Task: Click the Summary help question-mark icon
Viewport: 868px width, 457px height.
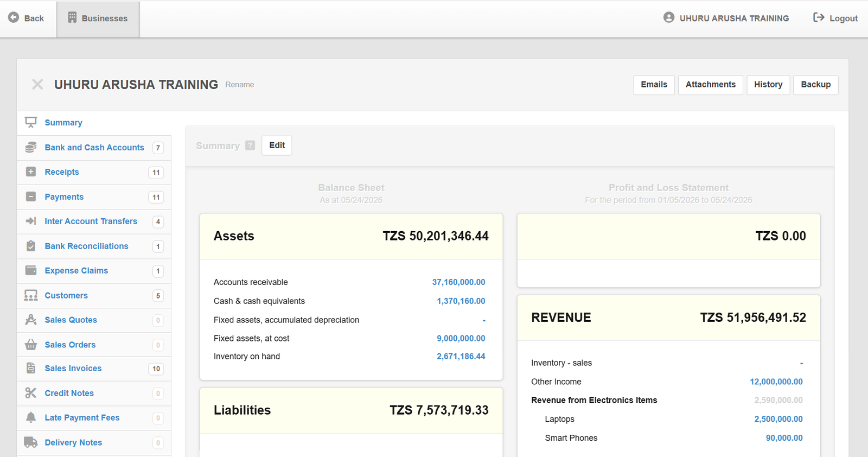Action: [x=250, y=145]
